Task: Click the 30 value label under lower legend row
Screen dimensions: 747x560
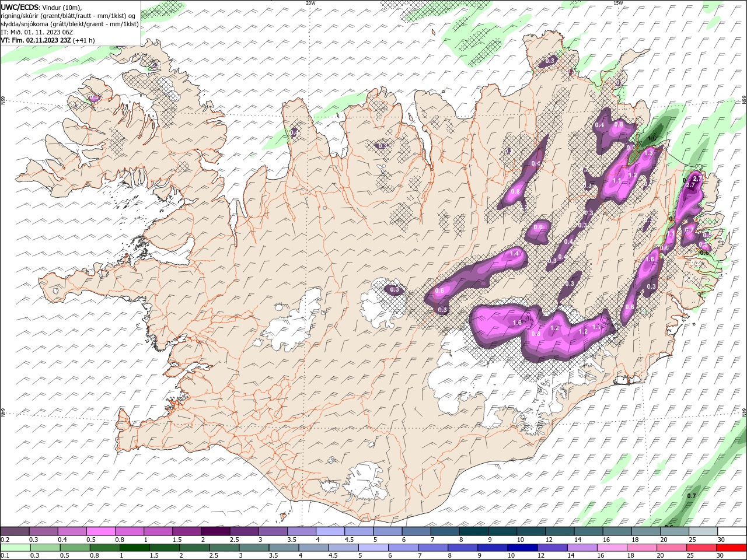Action: pyautogui.click(x=720, y=556)
